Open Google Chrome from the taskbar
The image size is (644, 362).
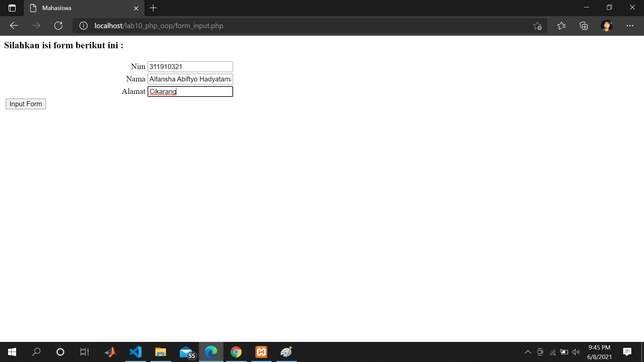point(236,352)
